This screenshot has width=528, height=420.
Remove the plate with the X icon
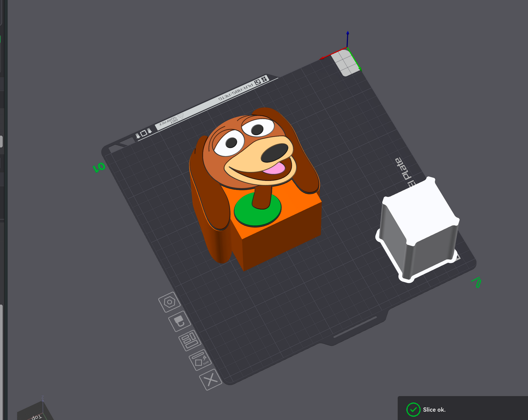[x=211, y=380]
